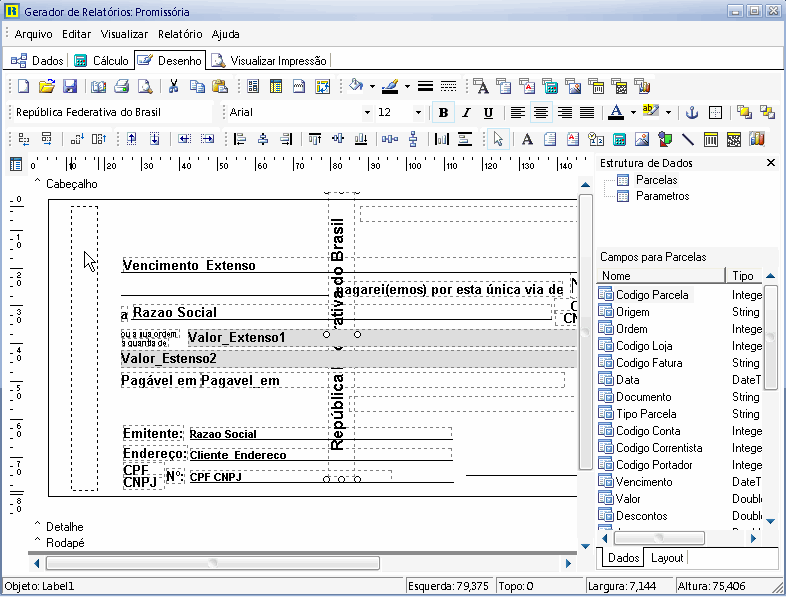Switch to the Cálculo tab
The height and width of the screenshot is (599, 787).
101,61
